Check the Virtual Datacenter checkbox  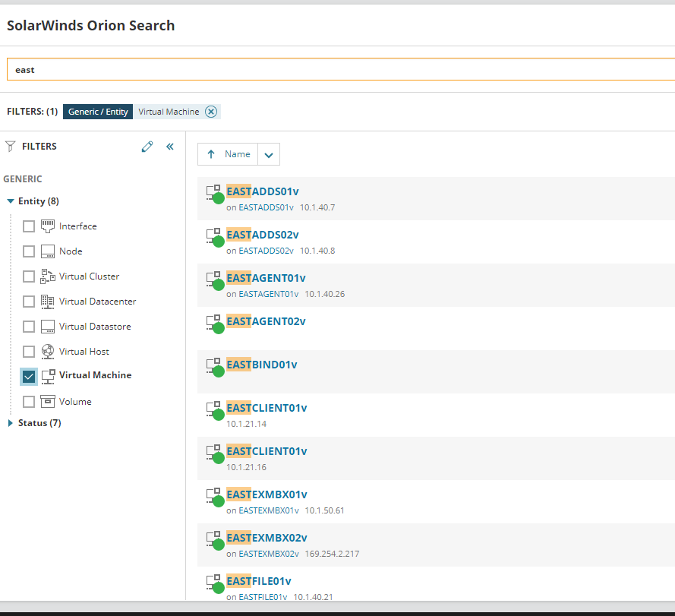click(29, 302)
